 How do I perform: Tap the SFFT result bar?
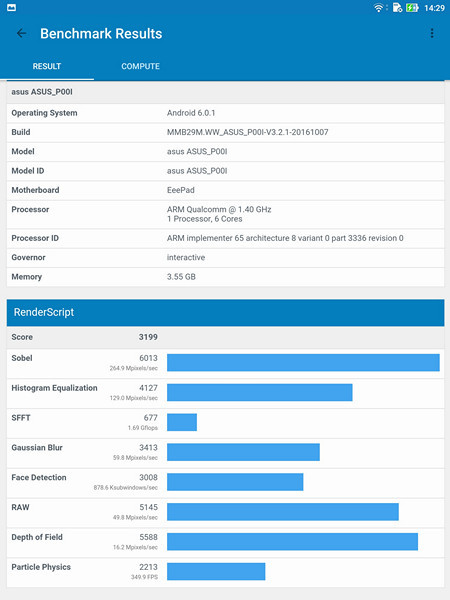pos(182,422)
